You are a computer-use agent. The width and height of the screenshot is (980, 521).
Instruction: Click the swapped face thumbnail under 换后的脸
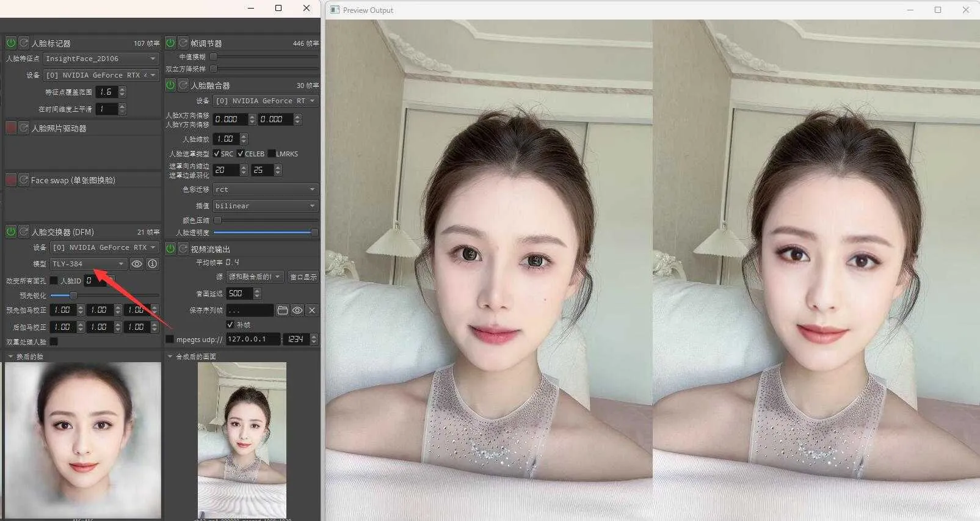pos(83,440)
